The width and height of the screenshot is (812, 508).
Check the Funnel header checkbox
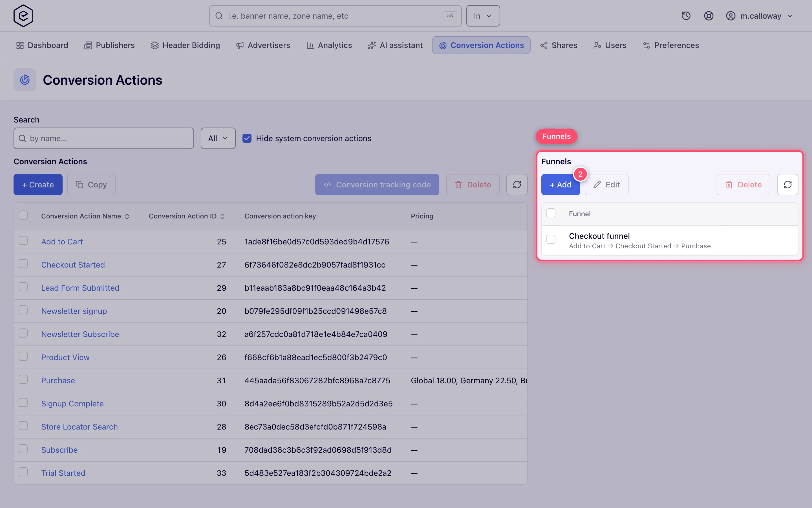point(551,213)
